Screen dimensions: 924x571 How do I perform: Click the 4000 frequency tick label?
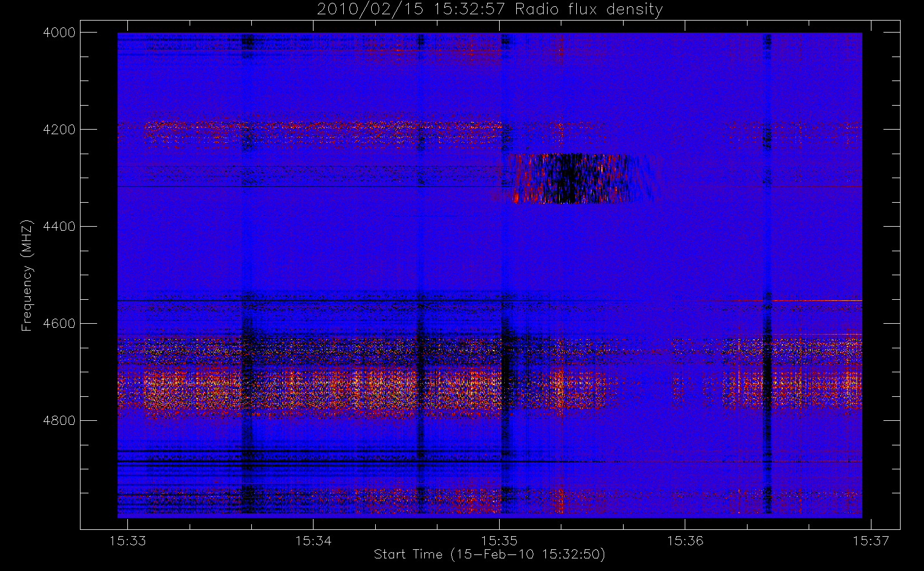(x=59, y=33)
